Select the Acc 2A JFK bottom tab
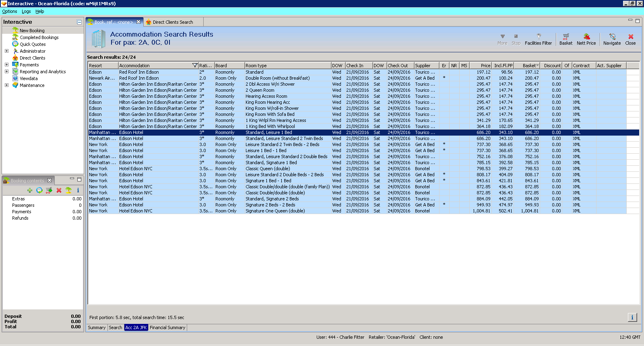644x346 pixels. (x=136, y=327)
